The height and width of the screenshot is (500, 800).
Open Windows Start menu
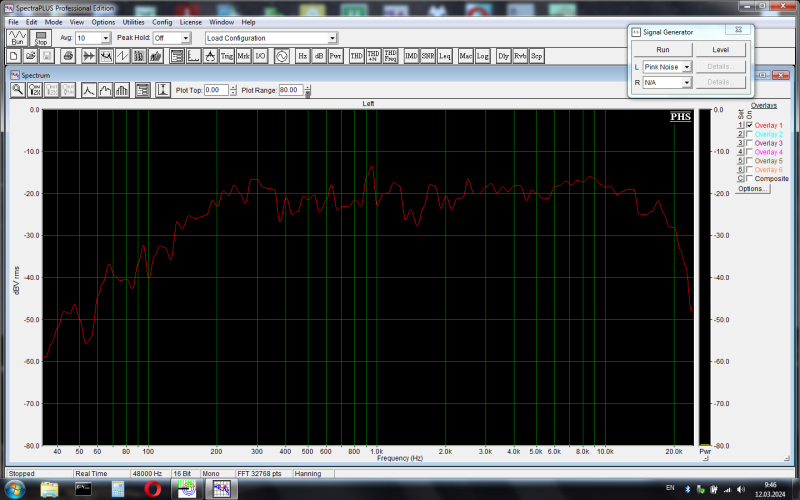pos(14,489)
